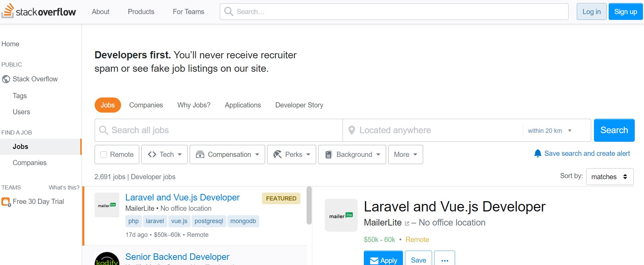This screenshot has width=644, height=265.
Task: Click the Log in button
Action: pyautogui.click(x=592, y=12)
